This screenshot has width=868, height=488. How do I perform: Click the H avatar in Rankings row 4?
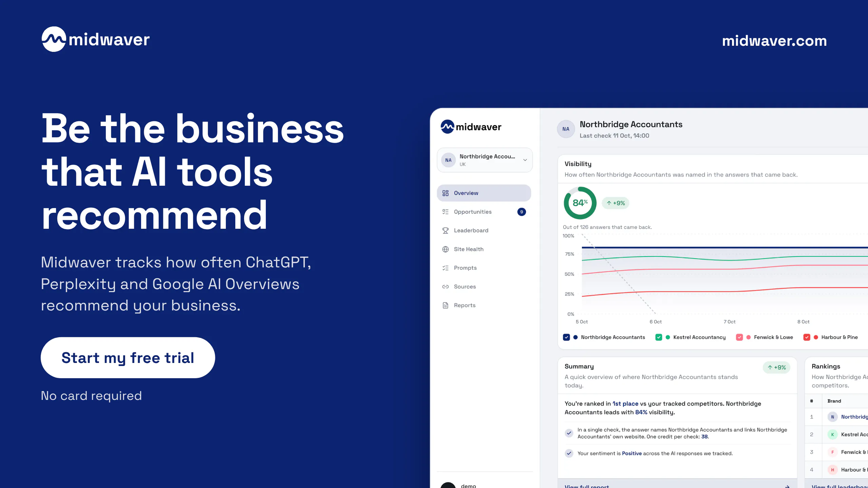click(x=832, y=470)
